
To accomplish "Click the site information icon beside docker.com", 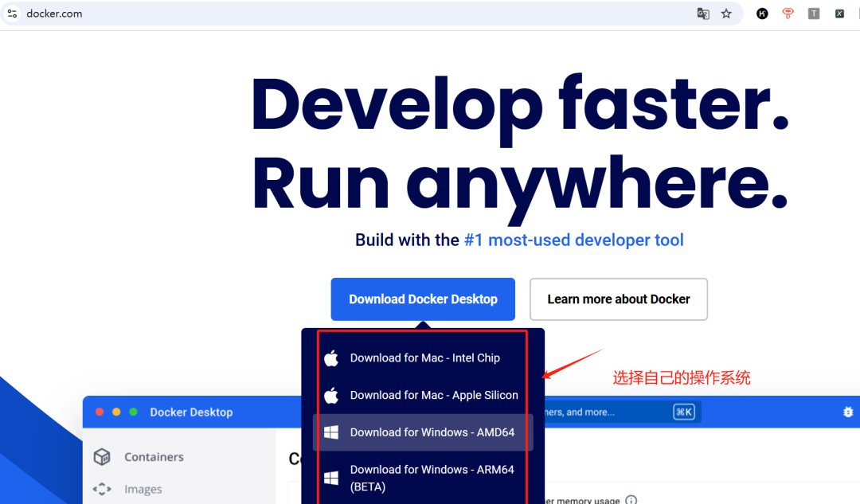I will tap(12, 14).
